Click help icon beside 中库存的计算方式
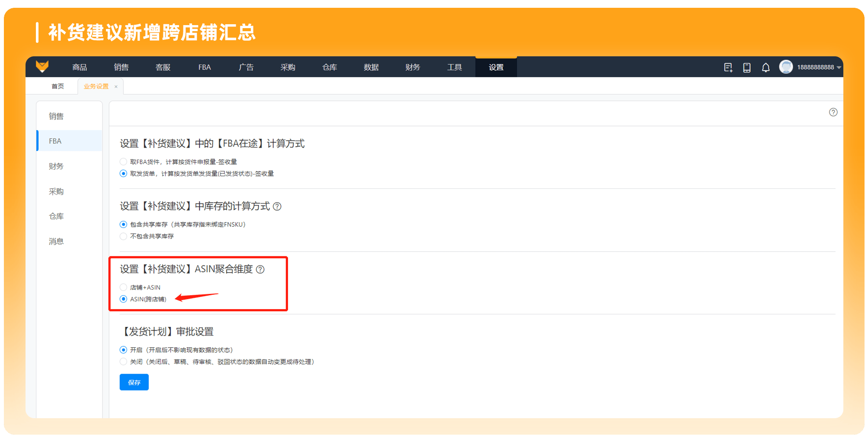The height and width of the screenshot is (442, 868). point(277,206)
